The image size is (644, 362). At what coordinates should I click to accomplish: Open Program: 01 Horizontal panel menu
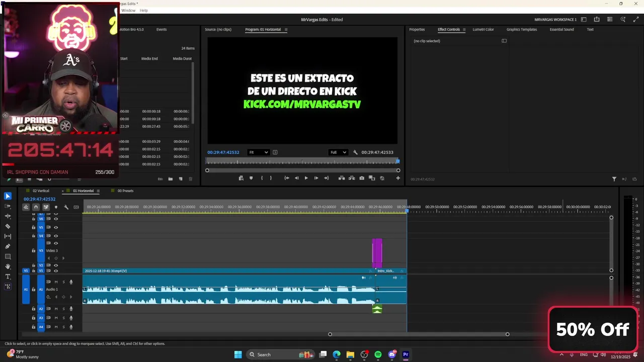coord(286,30)
